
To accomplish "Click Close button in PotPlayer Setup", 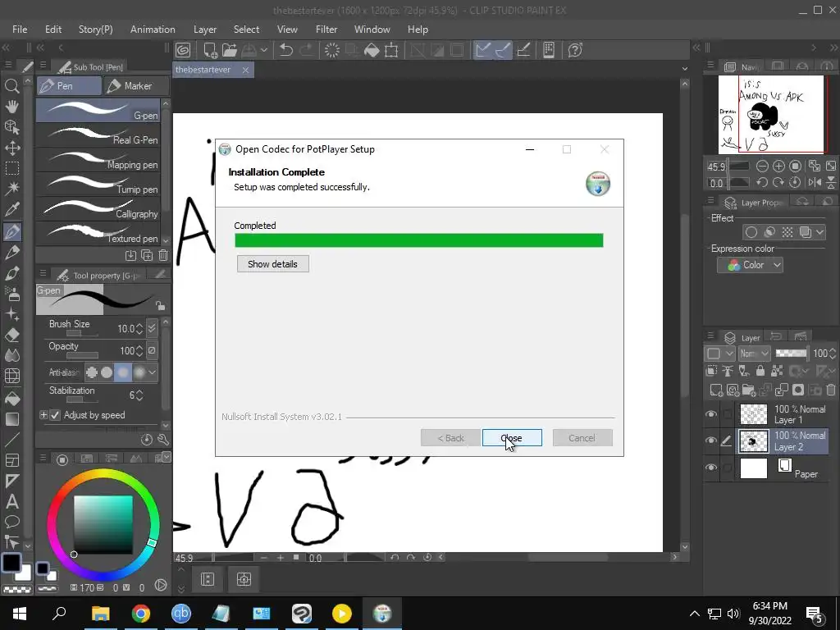I will (512, 438).
